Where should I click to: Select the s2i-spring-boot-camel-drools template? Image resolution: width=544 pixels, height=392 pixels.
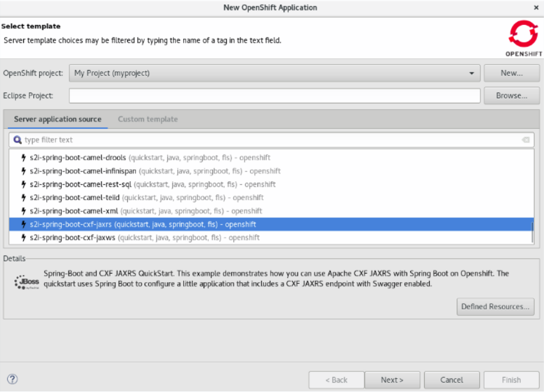[x=271, y=158]
